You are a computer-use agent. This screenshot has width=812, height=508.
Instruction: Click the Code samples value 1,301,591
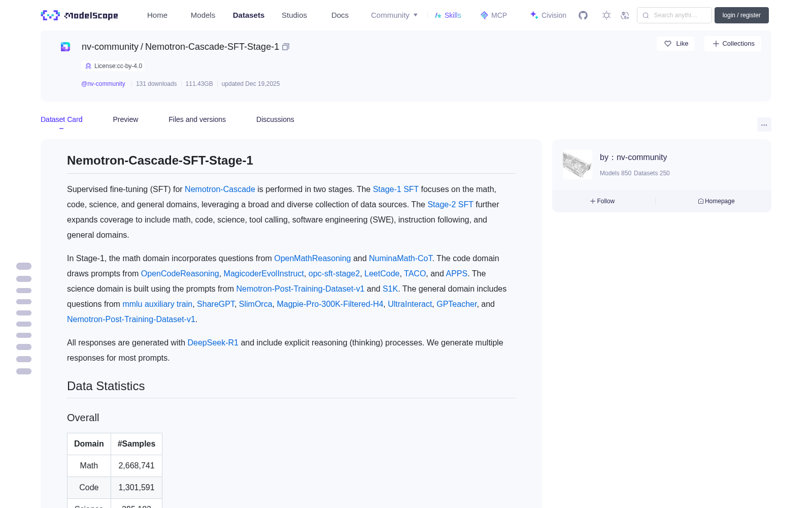coord(137,487)
